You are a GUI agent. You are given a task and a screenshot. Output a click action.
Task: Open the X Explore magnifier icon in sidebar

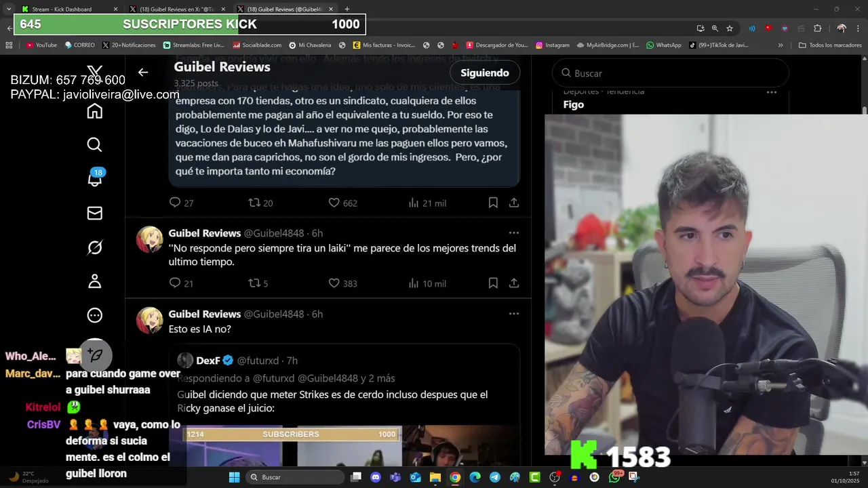95,145
